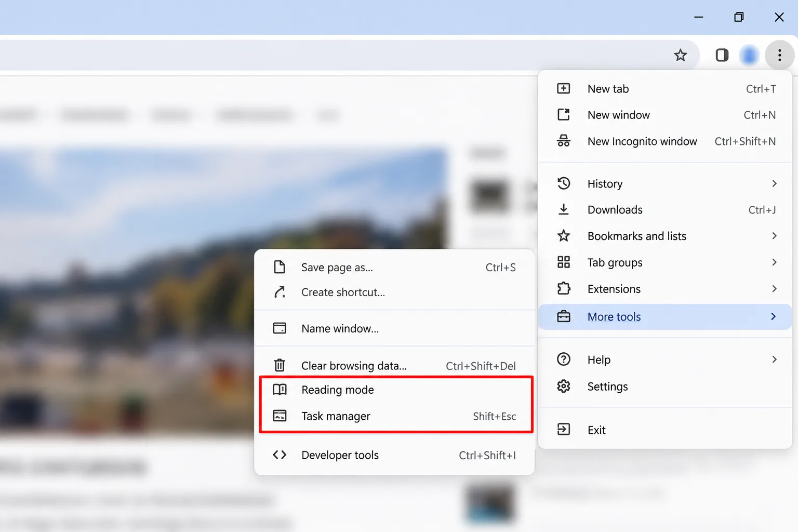Click the Task manager icon

pyautogui.click(x=280, y=416)
